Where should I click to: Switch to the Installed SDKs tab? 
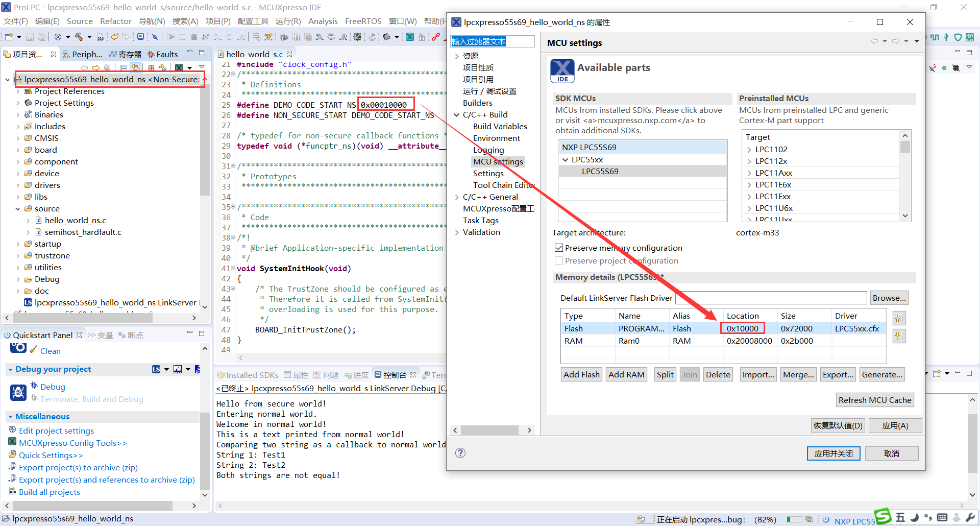click(248, 375)
